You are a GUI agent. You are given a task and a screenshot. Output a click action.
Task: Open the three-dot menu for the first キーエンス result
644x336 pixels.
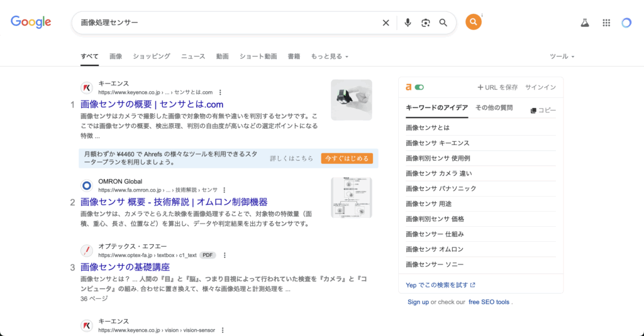tap(220, 92)
